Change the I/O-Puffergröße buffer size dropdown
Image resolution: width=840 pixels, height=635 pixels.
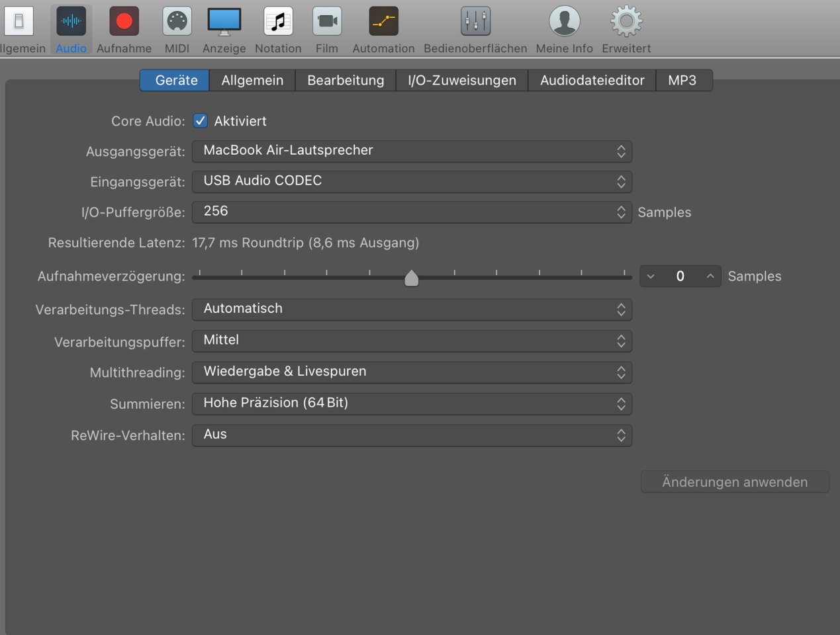(x=412, y=212)
